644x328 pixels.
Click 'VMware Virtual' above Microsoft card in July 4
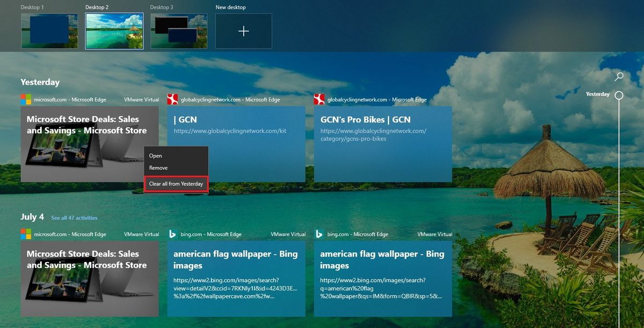142,234
